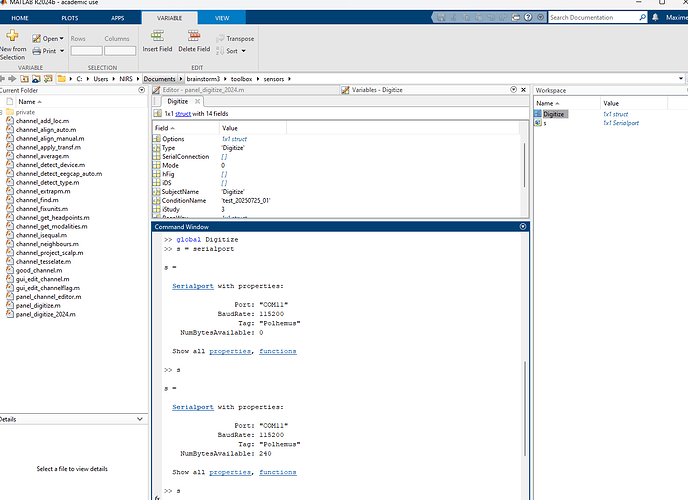This screenshot has height=500, width=688.
Task: Click first properties link in Command Window
Action: click(x=230, y=351)
